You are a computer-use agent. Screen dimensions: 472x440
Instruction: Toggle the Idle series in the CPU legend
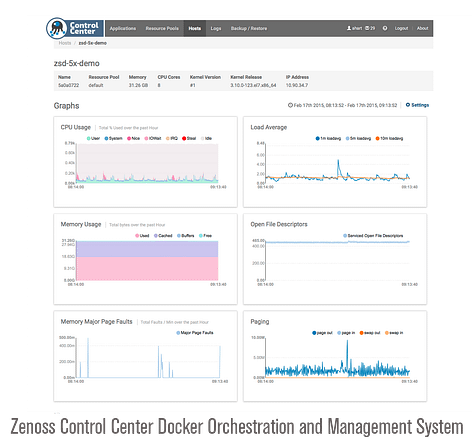point(206,138)
